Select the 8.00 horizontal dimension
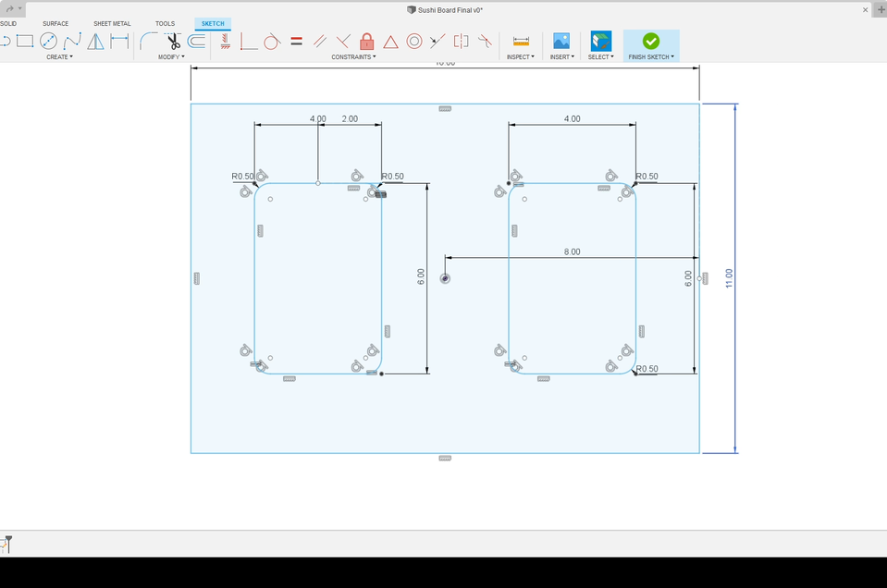The width and height of the screenshot is (887, 588). (572, 251)
